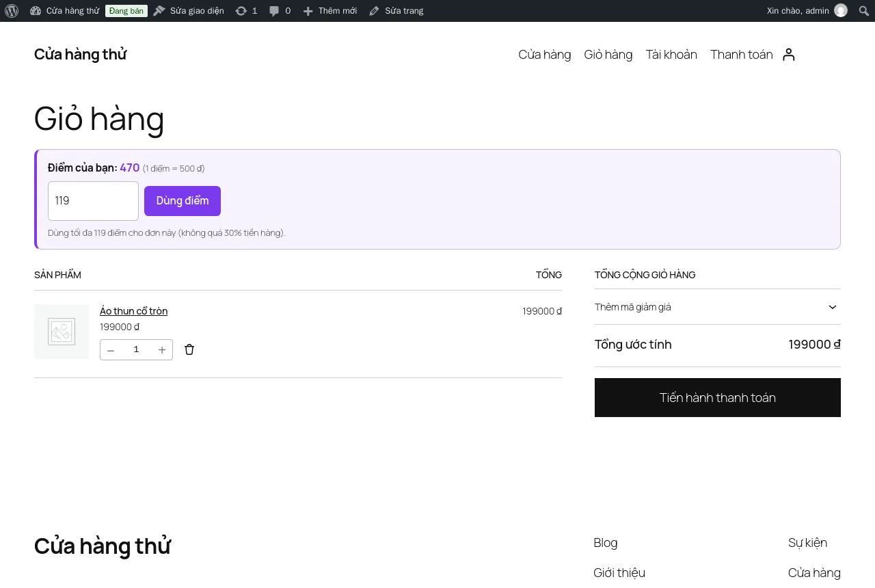Open the footer Giới thiệu link
The width and height of the screenshot is (875, 588).
coord(619,573)
